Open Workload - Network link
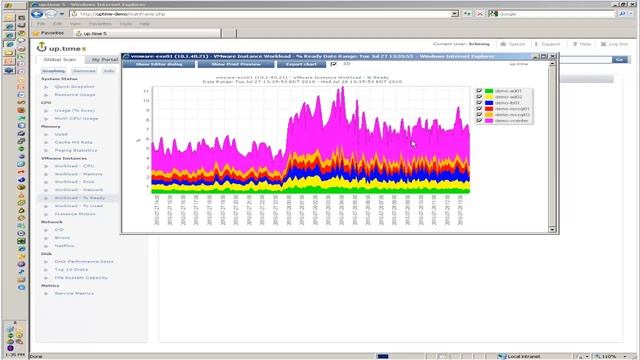Screen dimensions: 640x360 point(79,190)
